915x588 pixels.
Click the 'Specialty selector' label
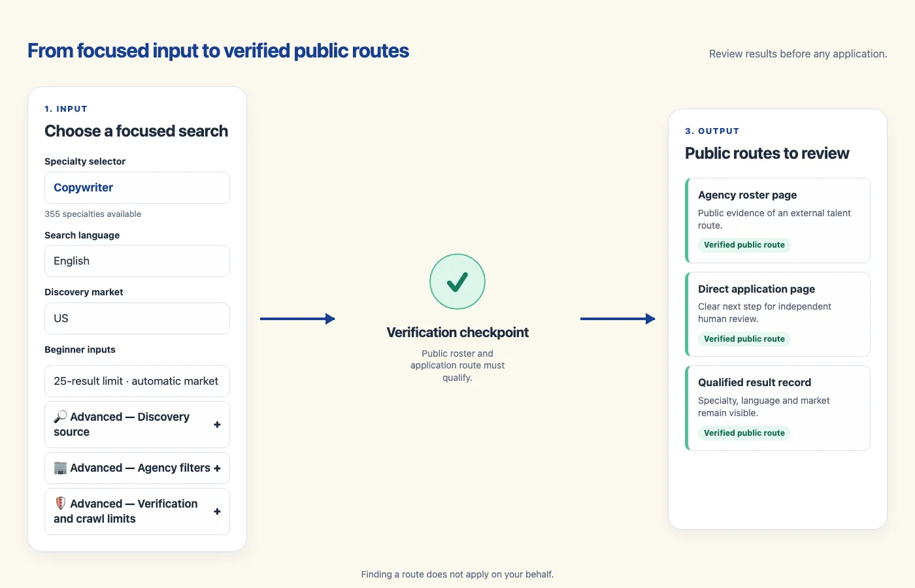pos(85,161)
